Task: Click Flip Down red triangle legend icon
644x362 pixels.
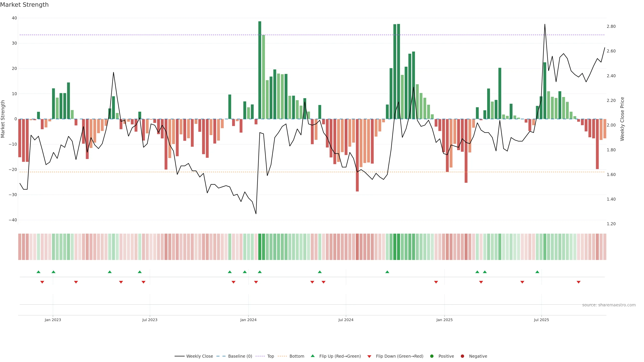Action: 369,356
